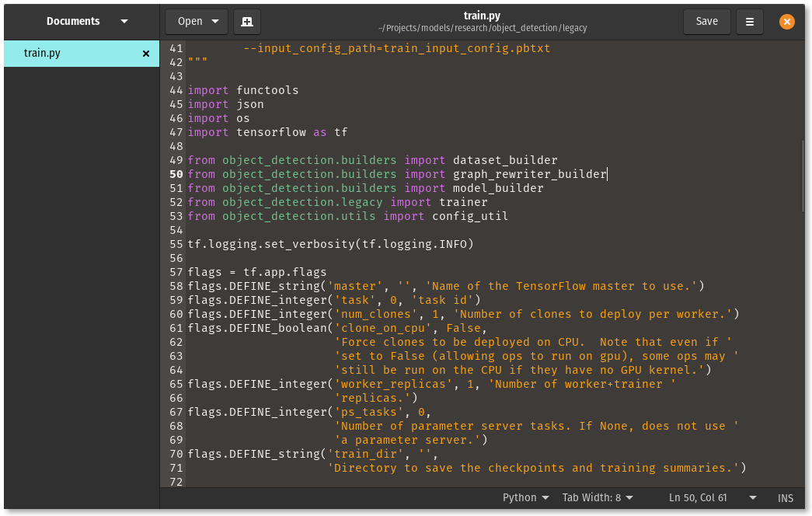Click the closing triple quotes on line 42
This screenshot has height=516, width=812.
198,61
